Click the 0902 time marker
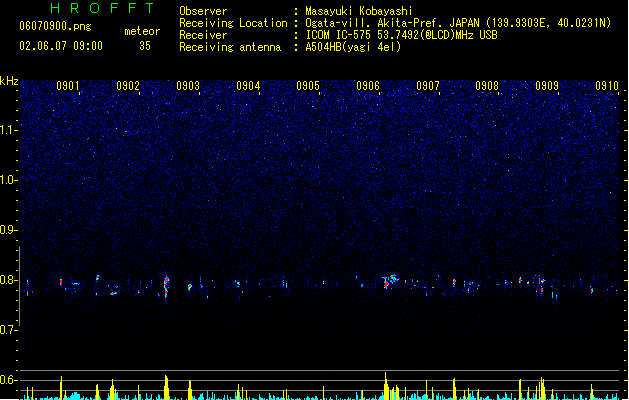The height and width of the screenshot is (400, 629). [128, 86]
